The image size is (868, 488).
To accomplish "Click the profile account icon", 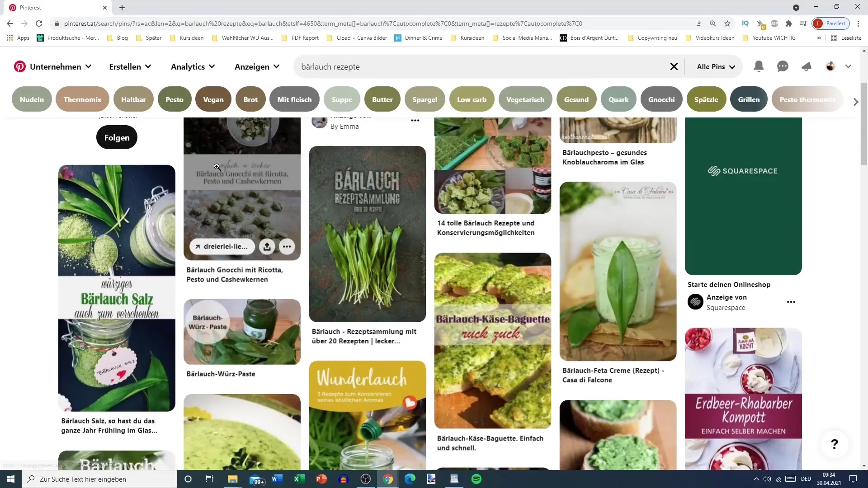I will click(830, 66).
